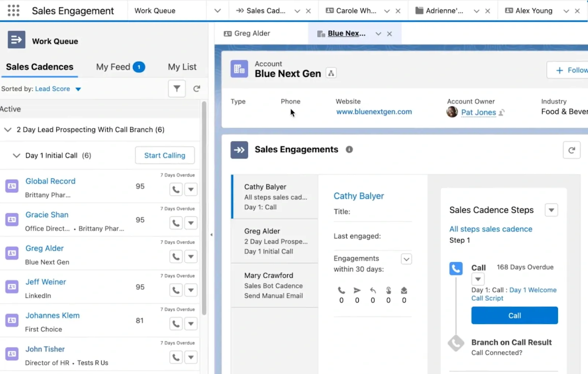Open action dropdown for Global Record row
The image size is (588, 374).
191,190
